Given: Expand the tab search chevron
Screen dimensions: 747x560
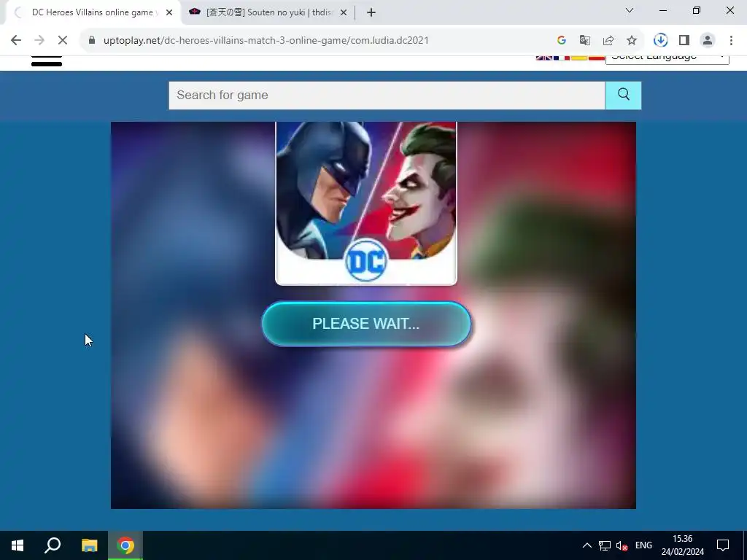Looking at the screenshot, I should click(x=630, y=10).
